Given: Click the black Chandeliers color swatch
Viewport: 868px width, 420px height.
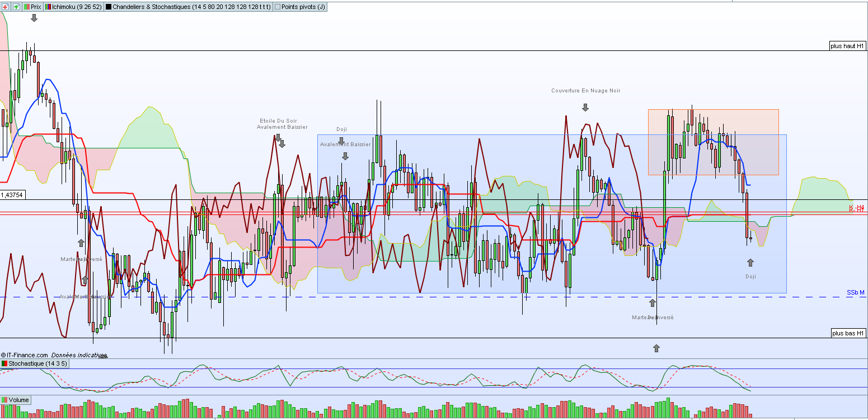Looking at the screenshot, I should 109,7.
